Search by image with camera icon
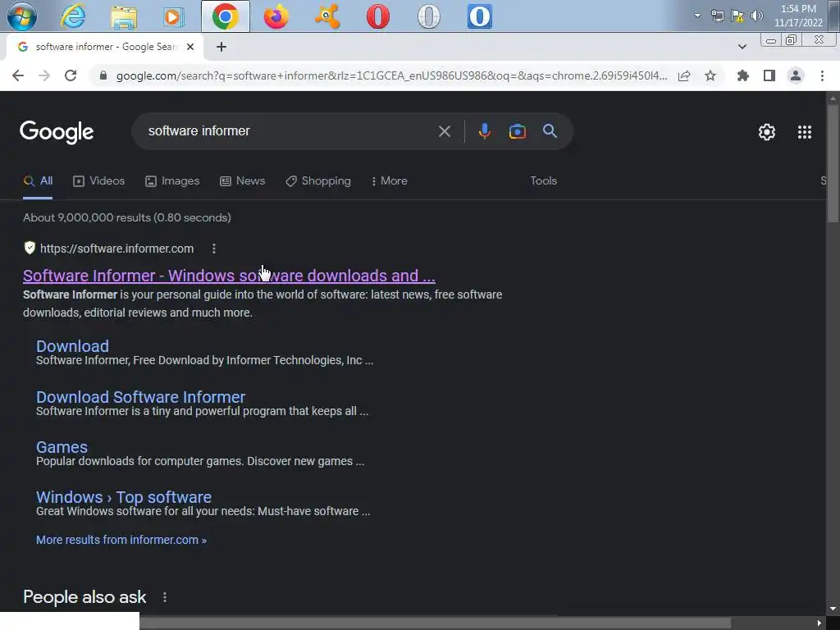This screenshot has height=630, width=840. tap(517, 131)
